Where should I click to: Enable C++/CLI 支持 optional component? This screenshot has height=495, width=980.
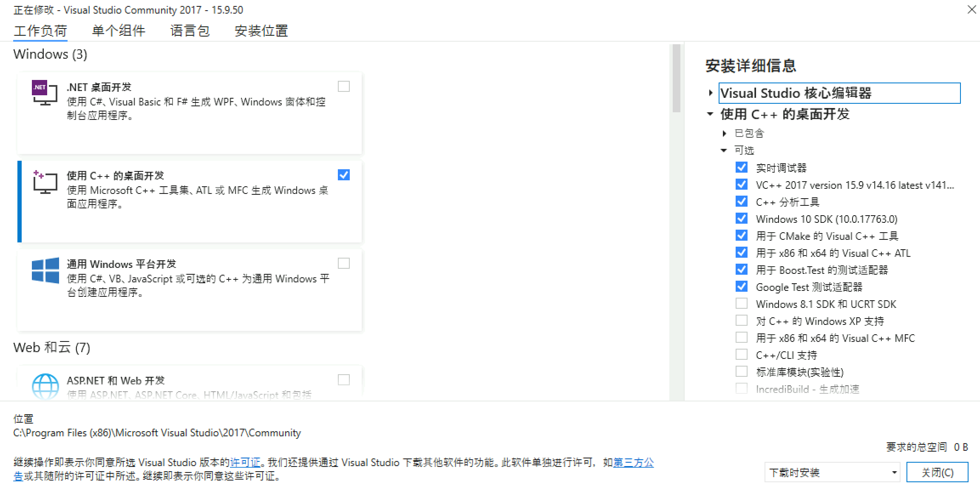741,355
